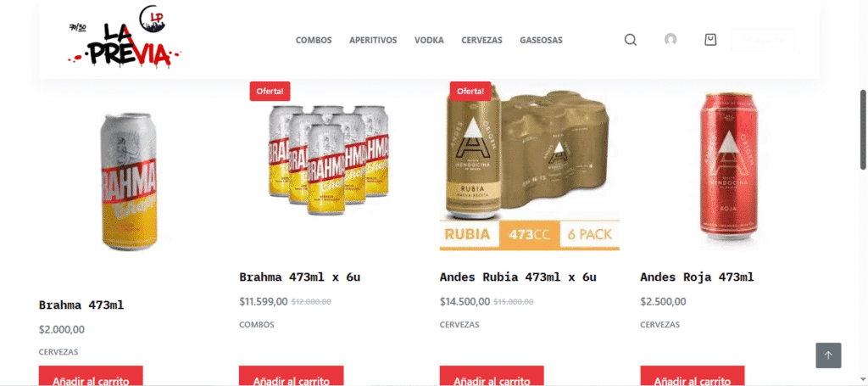Open the Brahma 473ml x 6u product title
The height and width of the screenshot is (386, 868).
tap(299, 277)
